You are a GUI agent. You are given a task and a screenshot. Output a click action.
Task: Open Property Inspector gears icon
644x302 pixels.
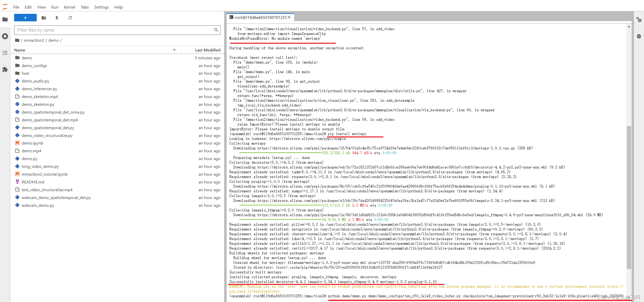[x=639, y=19]
